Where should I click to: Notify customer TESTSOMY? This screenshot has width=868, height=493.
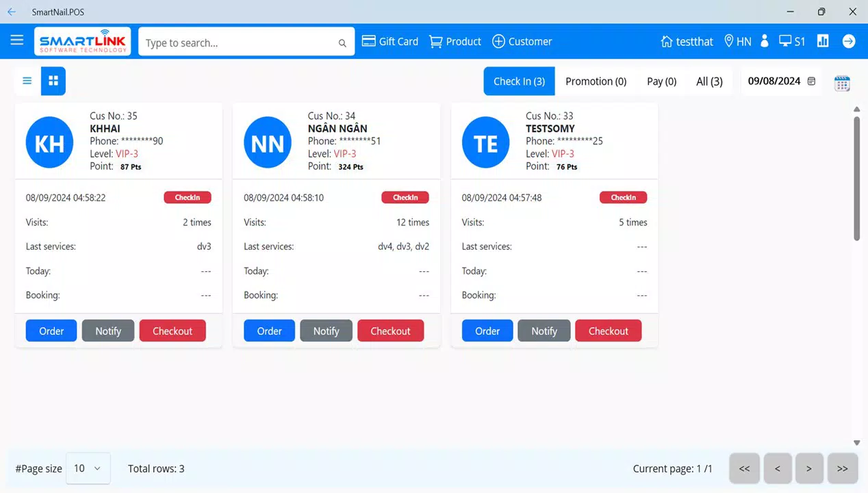tap(544, 331)
